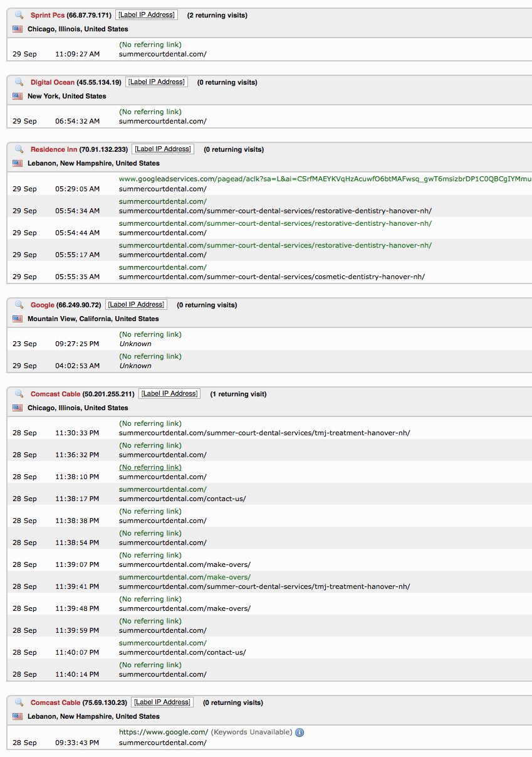Click the cosmetic-dentistry-hanover-nh page URL

pos(272,277)
